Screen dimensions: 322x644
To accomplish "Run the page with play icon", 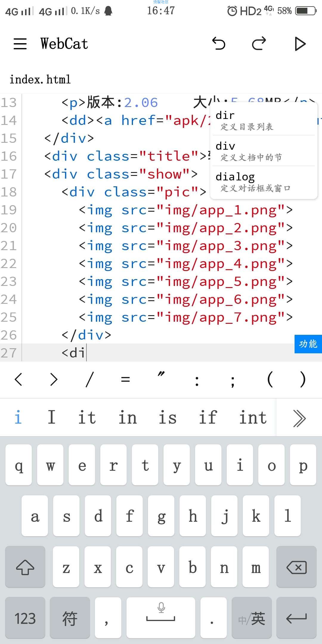I will pos(300,44).
